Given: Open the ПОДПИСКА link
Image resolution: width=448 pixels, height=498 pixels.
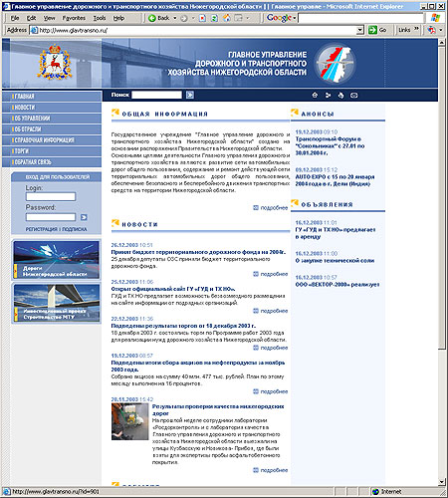Looking at the screenshot, I should [x=75, y=229].
